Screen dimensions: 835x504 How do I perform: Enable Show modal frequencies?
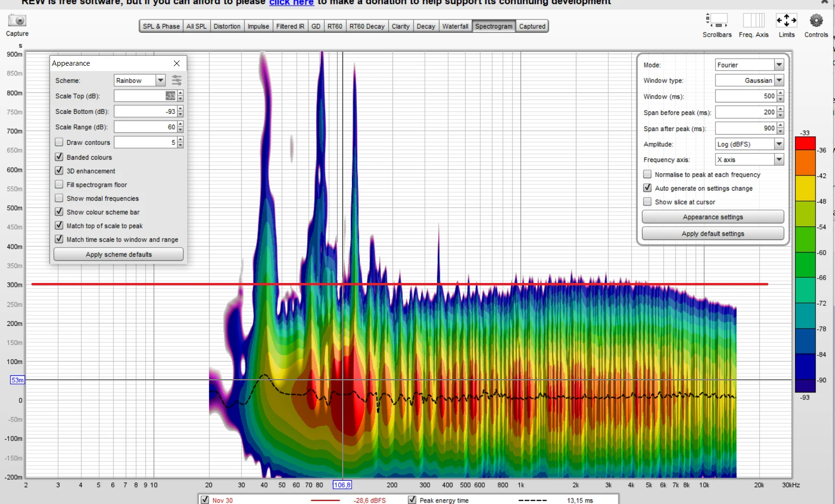59,198
